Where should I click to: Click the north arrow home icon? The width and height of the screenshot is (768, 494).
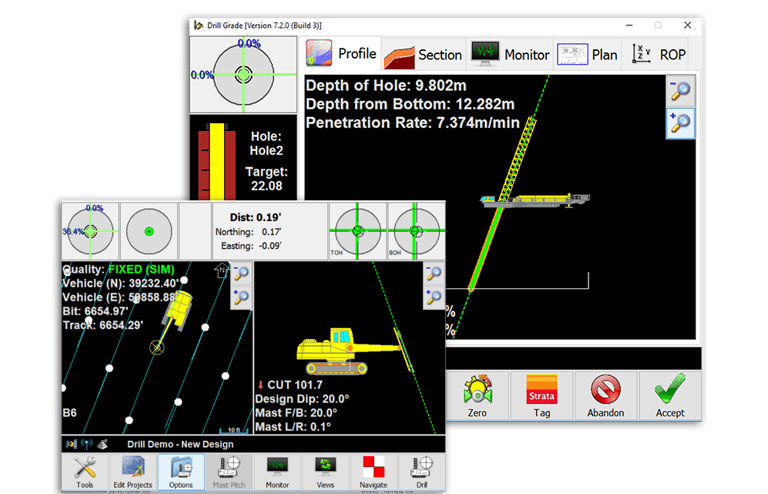pyautogui.click(x=222, y=270)
